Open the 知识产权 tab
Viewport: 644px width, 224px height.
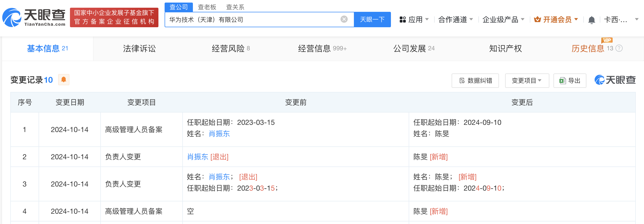pos(505,49)
